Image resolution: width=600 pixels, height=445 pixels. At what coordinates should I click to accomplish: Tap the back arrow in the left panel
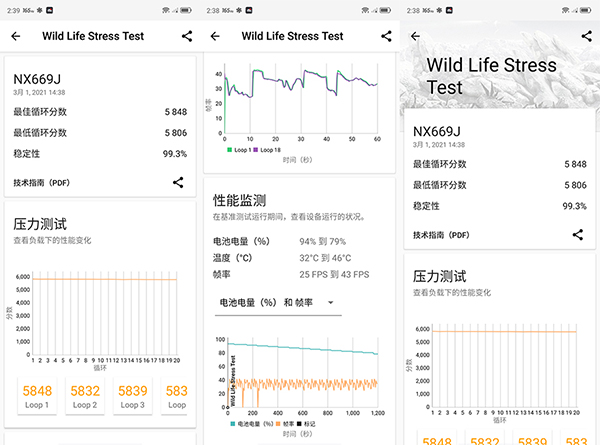tap(15, 36)
